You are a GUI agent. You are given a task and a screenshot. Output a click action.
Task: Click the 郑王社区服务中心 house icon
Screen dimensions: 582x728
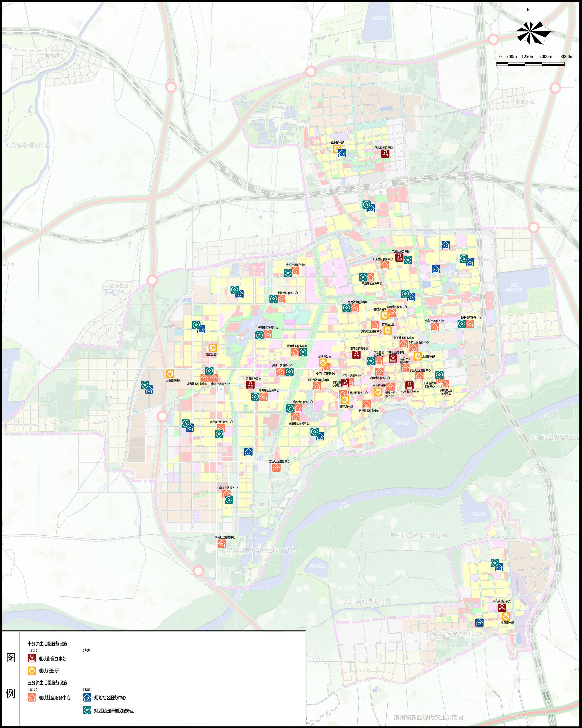click(385, 265)
